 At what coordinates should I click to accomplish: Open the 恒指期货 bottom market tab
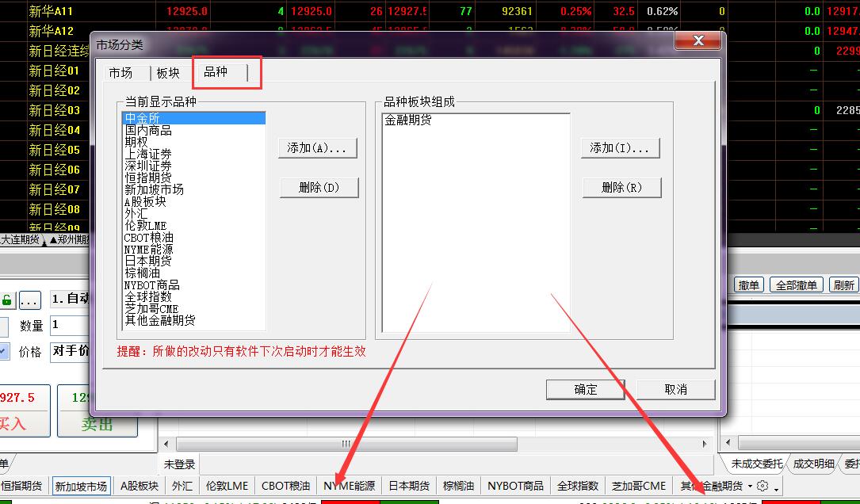click(22, 486)
